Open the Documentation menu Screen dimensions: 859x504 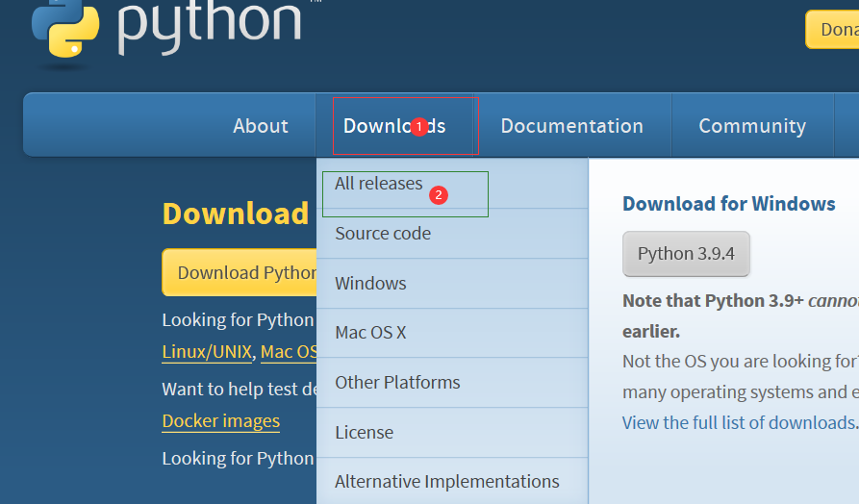point(572,126)
